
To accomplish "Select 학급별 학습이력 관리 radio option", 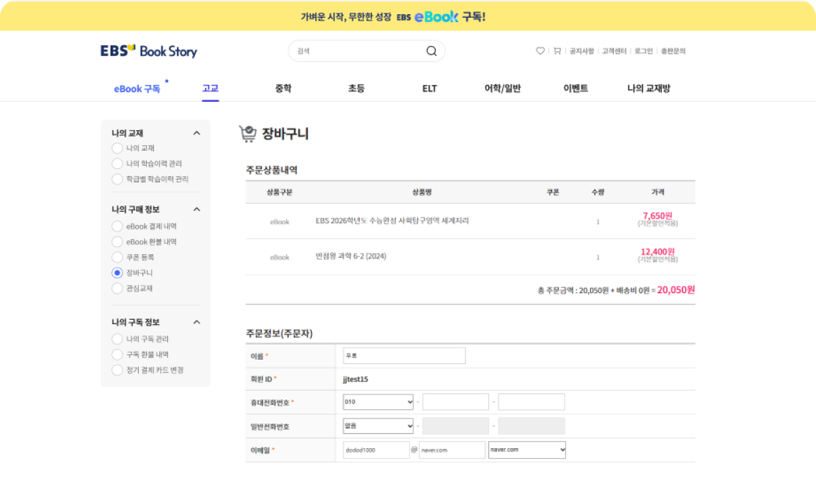I will click(117, 179).
